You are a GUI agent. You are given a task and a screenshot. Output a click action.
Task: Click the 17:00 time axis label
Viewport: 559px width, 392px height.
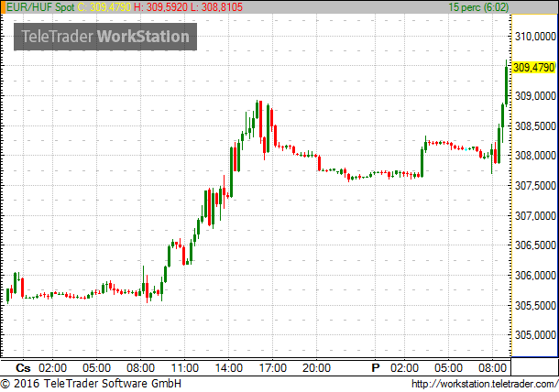(273, 368)
